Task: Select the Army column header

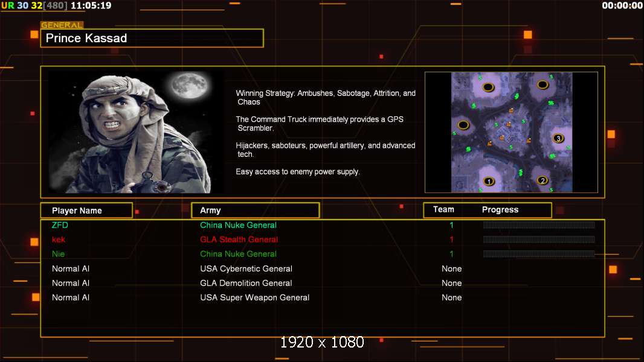Action: coord(256,211)
